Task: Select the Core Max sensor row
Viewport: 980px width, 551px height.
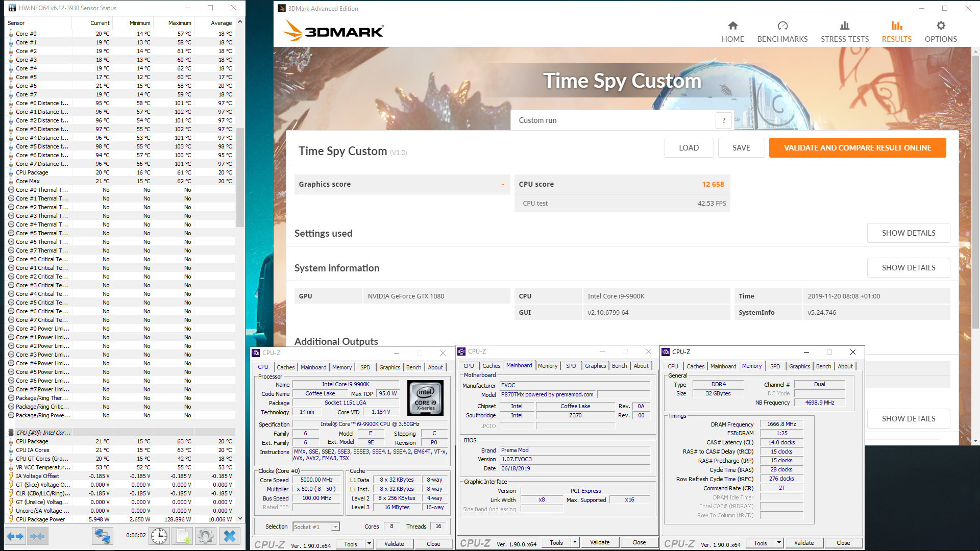Action: [121, 181]
